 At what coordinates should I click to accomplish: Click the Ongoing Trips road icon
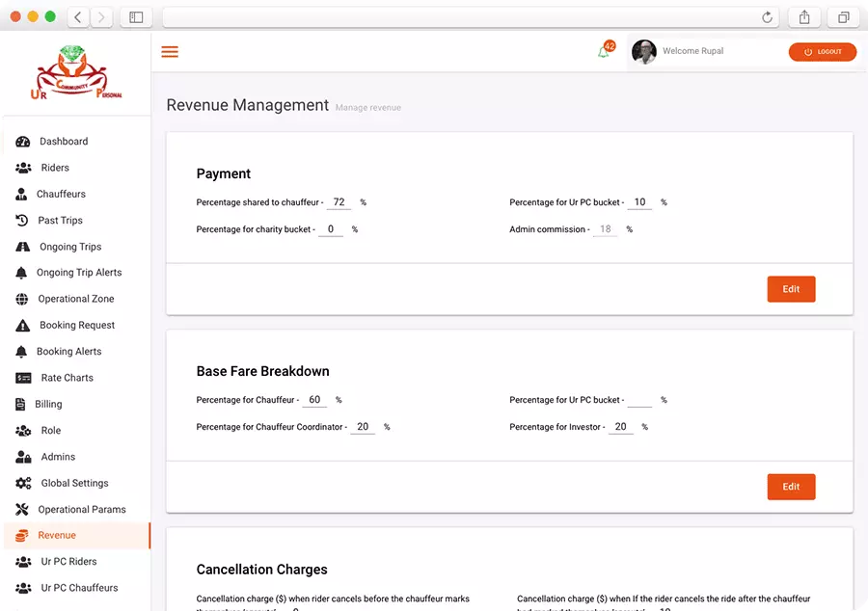[x=23, y=247]
